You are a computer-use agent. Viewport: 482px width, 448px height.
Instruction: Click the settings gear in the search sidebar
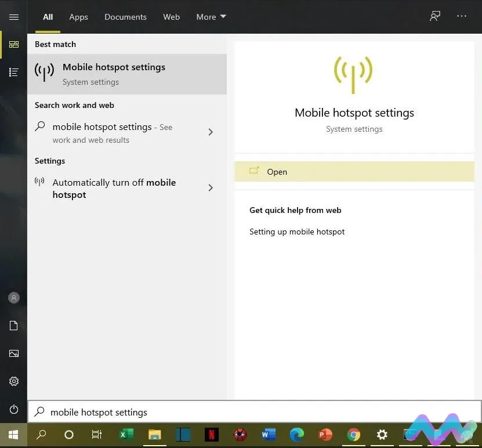coord(13,381)
